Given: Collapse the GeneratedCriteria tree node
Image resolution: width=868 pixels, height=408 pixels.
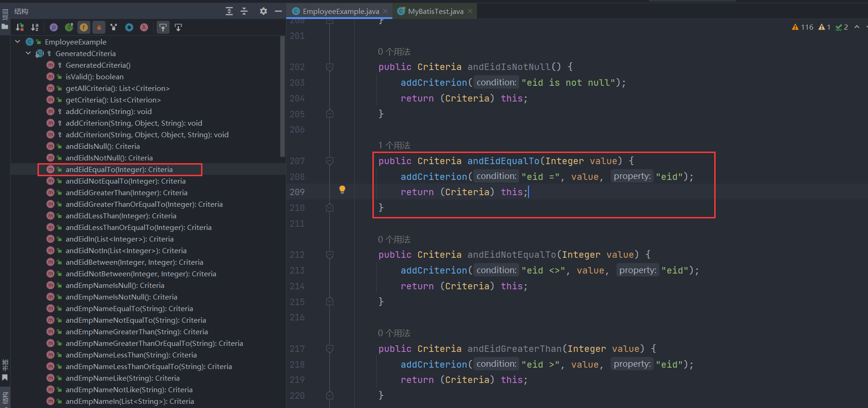Looking at the screenshot, I should pos(28,53).
